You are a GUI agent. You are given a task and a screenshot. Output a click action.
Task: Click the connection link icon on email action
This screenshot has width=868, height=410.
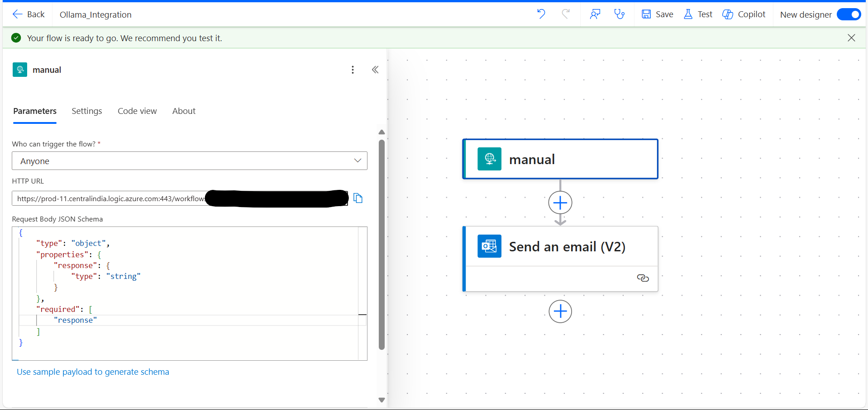pos(643,278)
